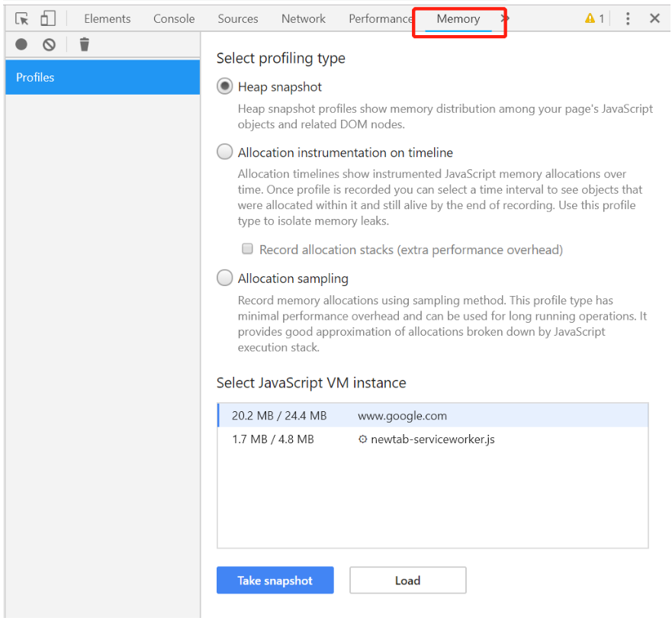Screen dimensions: 672x621
Task: Click the Load button
Action: (x=407, y=581)
